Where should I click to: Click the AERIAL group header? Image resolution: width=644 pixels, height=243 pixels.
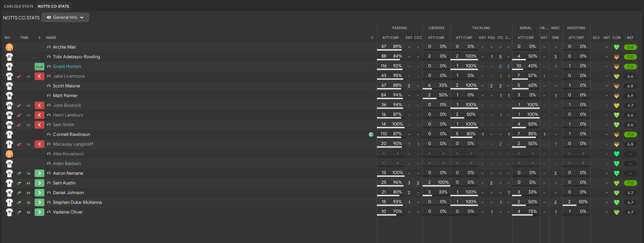[x=526, y=28]
